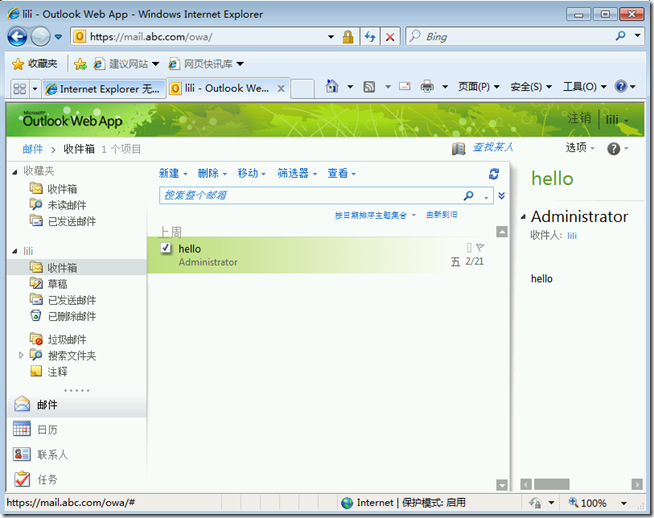Open the New (新建) menu
Screen dimensions: 654x518
173,174
